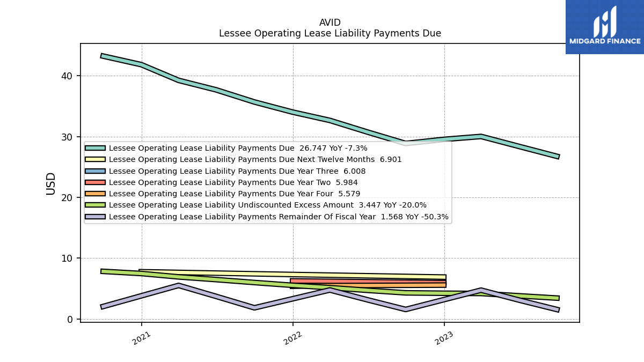Pick the blue Year Three legend swatch
Viewport: 644px width, 362px height.
pos(95,171)
